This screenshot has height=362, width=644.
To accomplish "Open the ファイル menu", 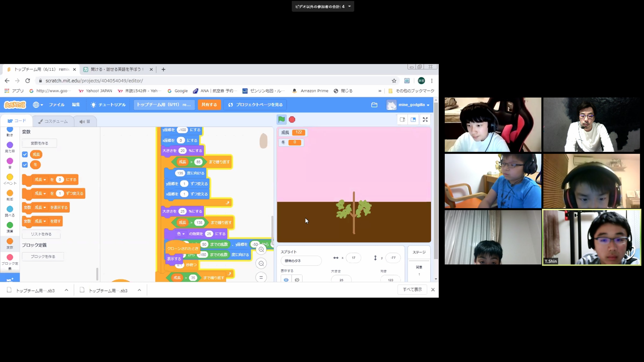I will pos(57,105).
